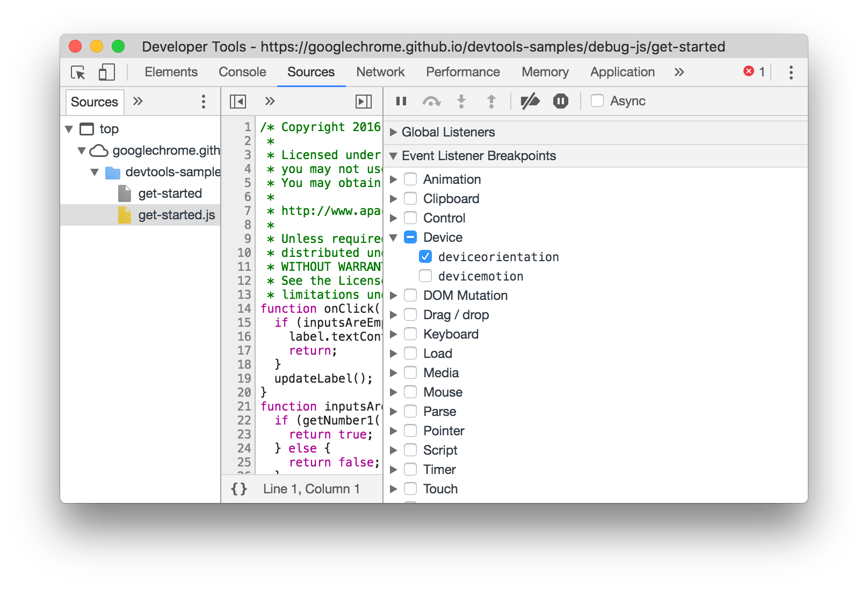
Task: Switch to the Console tab
Action: pos(242,72)
